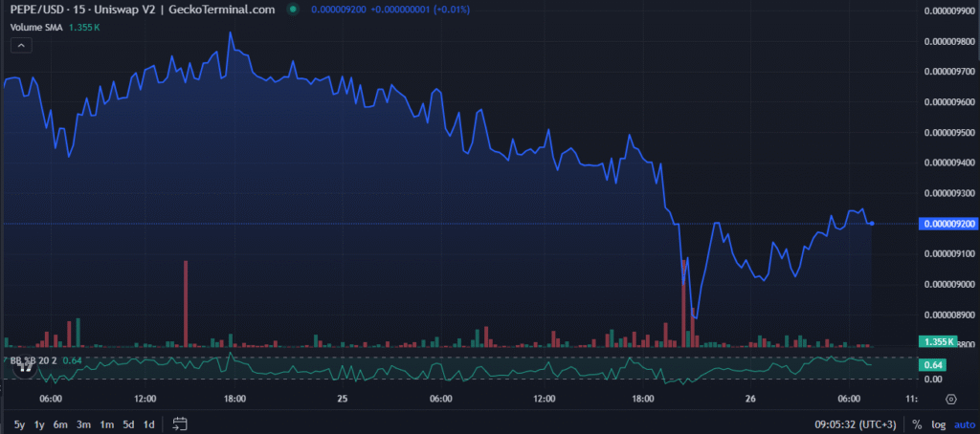Select the BB %B indicator legend
980x434 pixels.
tap(33, 359)
